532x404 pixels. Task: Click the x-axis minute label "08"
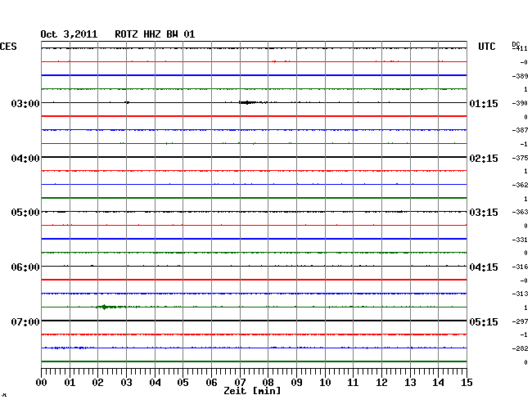click(x=268, y=383)
